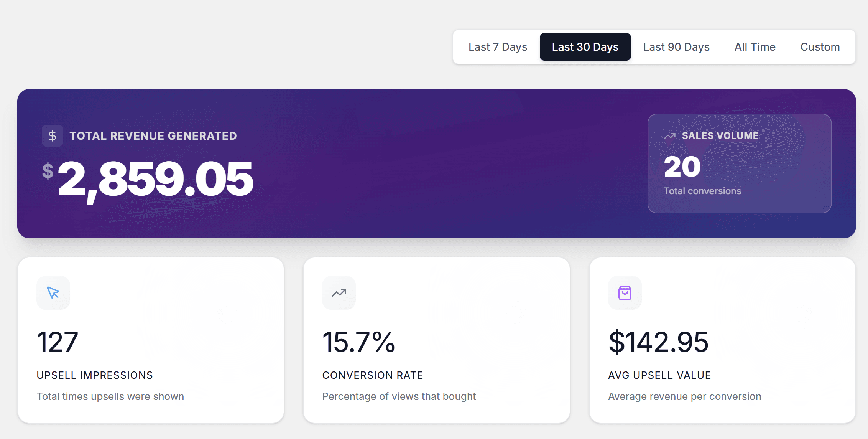868x439 pixels.
Task: Click the 20 Total Conversions figure
Action: [x=682, y=166]
